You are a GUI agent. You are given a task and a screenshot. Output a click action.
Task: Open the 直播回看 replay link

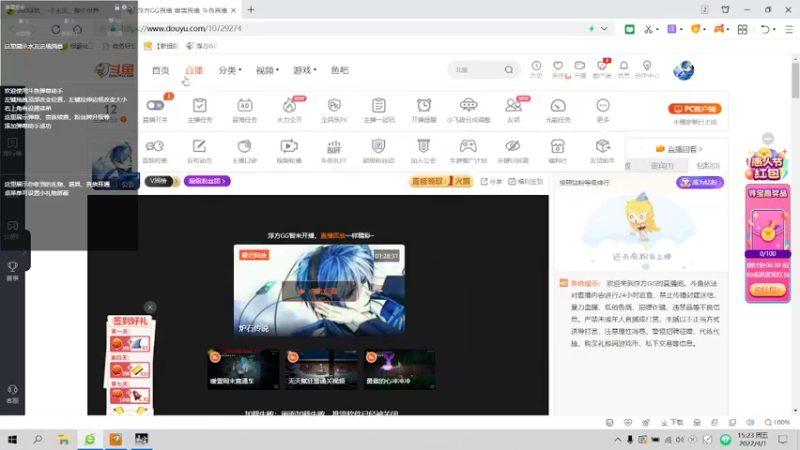[x=679, y=149]
